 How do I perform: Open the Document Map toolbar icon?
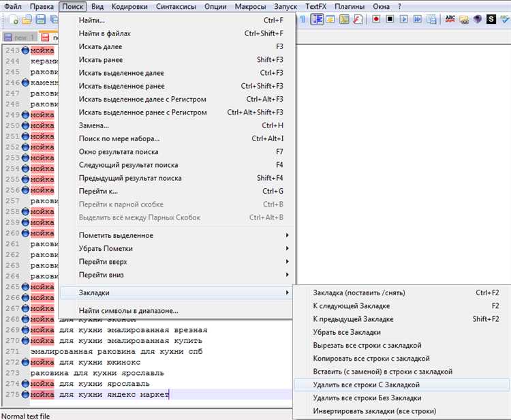[x=344, y=20]
